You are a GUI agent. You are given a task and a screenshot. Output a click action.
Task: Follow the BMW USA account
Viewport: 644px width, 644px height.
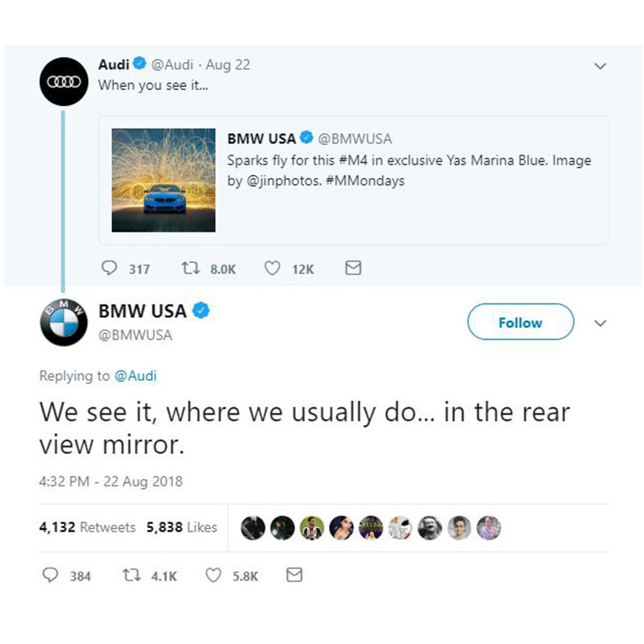click(520, 322)
